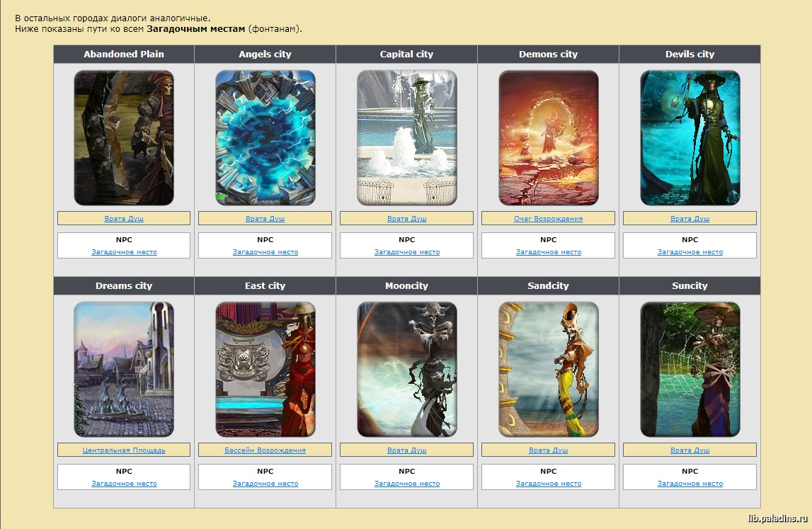Image resolution: width=812 pixels, height=529 pixels.
Task: Click Очаг Возрождения link under Demons city
Action: click(x=549, y=219)
